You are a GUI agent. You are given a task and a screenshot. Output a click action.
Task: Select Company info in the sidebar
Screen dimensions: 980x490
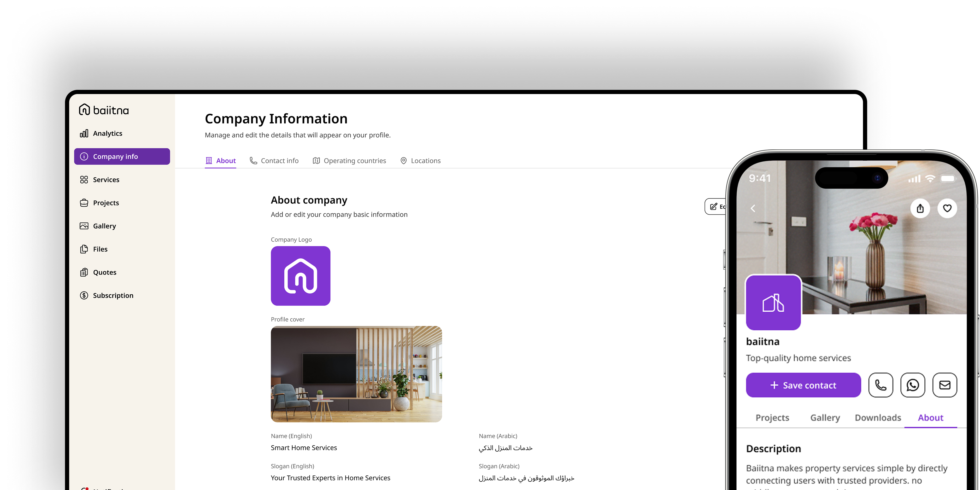click(x=122, y=156)
